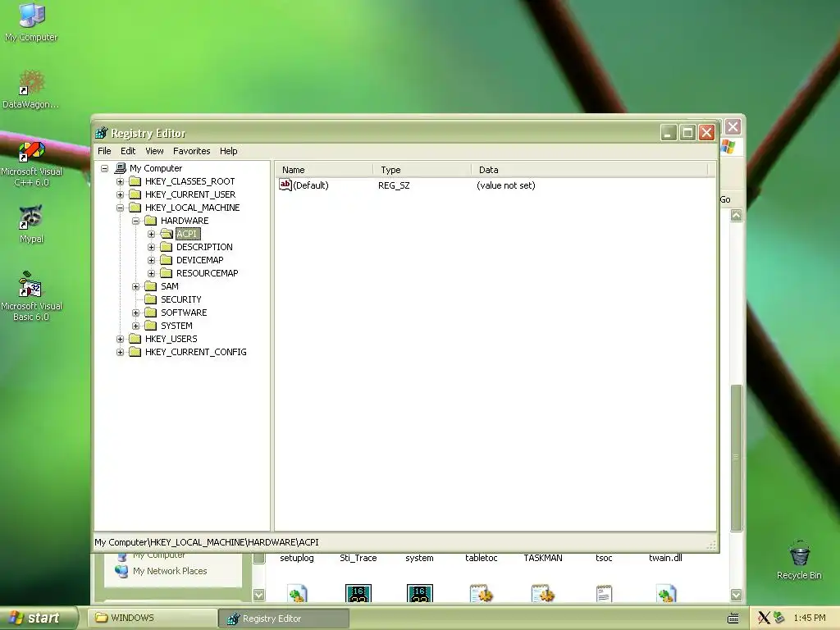Expand the SAM key

135,286
